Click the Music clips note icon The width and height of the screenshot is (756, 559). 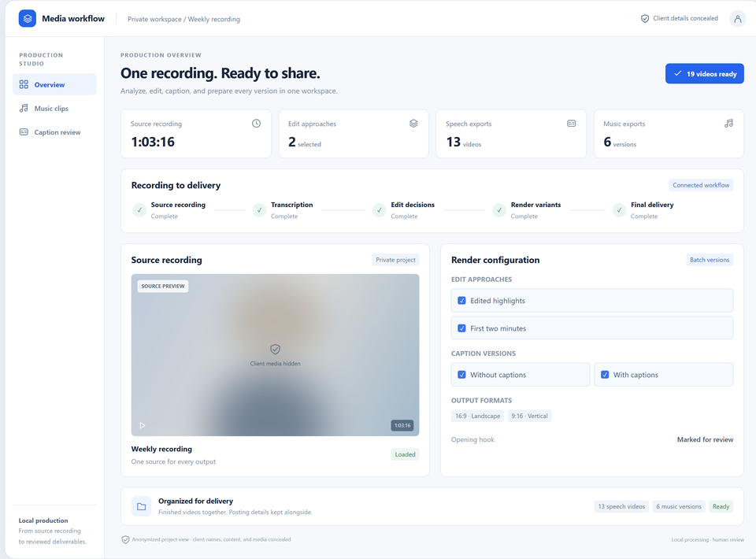coord(24,109)
